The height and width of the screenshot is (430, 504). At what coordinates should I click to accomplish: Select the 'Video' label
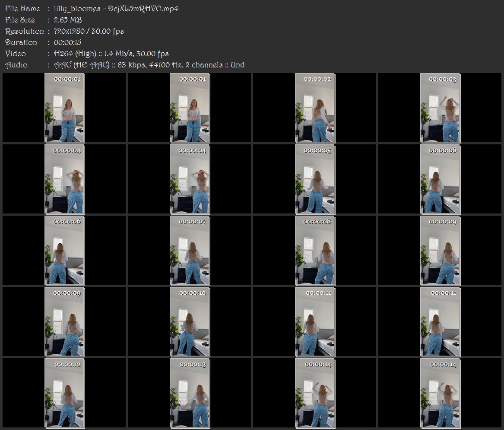[16, 54]
